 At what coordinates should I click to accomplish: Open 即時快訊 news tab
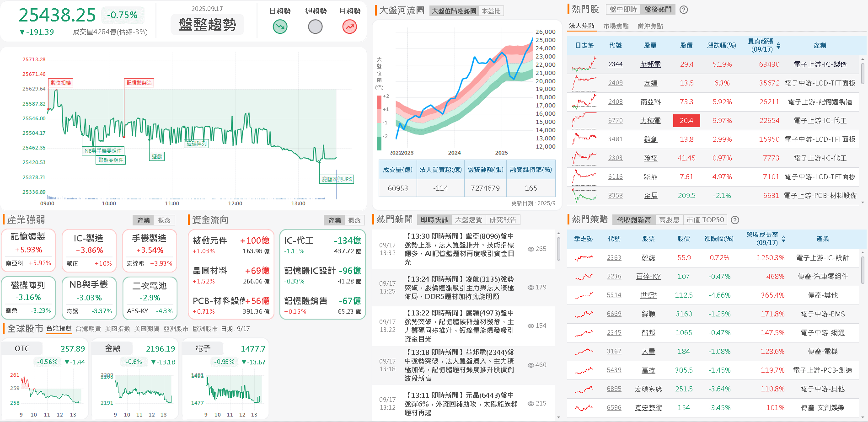(434, 220)
